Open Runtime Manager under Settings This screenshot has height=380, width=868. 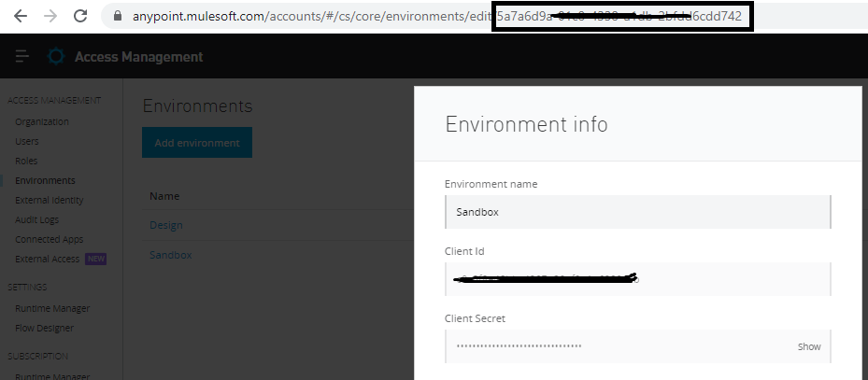click(52, 309)
